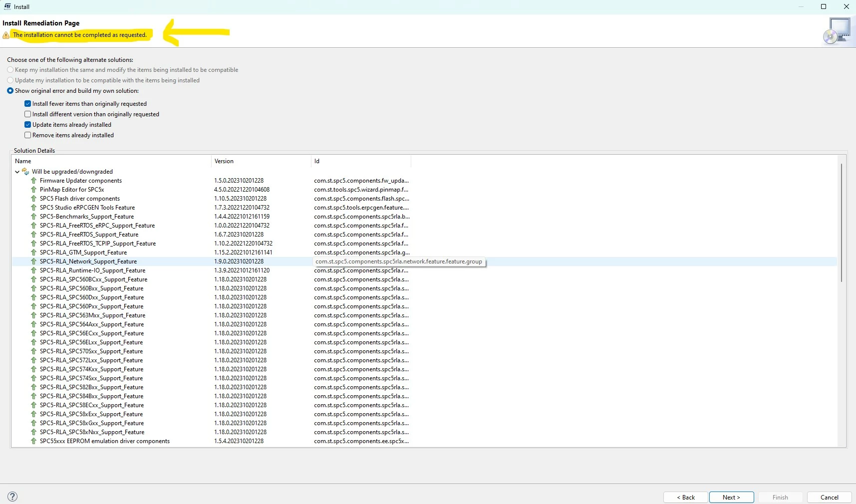Click upgrade arrow for SPC5-Benchmarks_Support_Feature
This screenshot has width=856, height=504.
pos(34,217)
